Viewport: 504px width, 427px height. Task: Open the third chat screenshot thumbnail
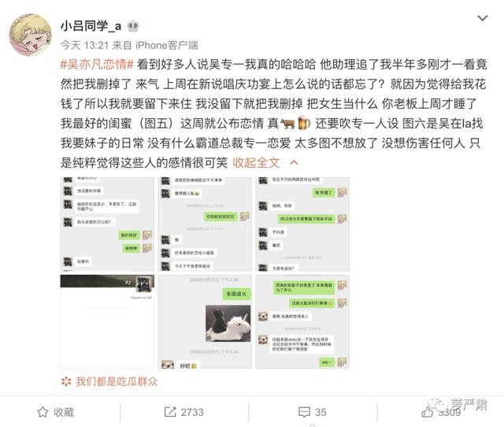click(x=302, y=224)
